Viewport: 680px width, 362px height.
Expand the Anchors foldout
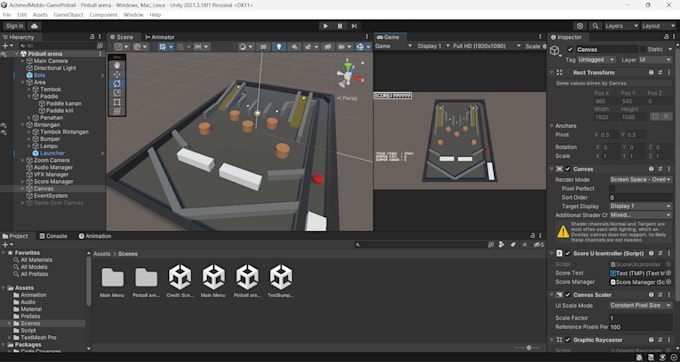click(x=552, y=126)
